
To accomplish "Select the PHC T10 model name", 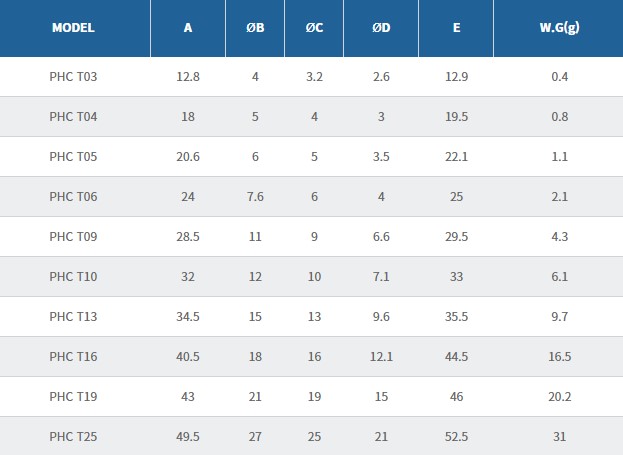I will [x=73, y=277].
